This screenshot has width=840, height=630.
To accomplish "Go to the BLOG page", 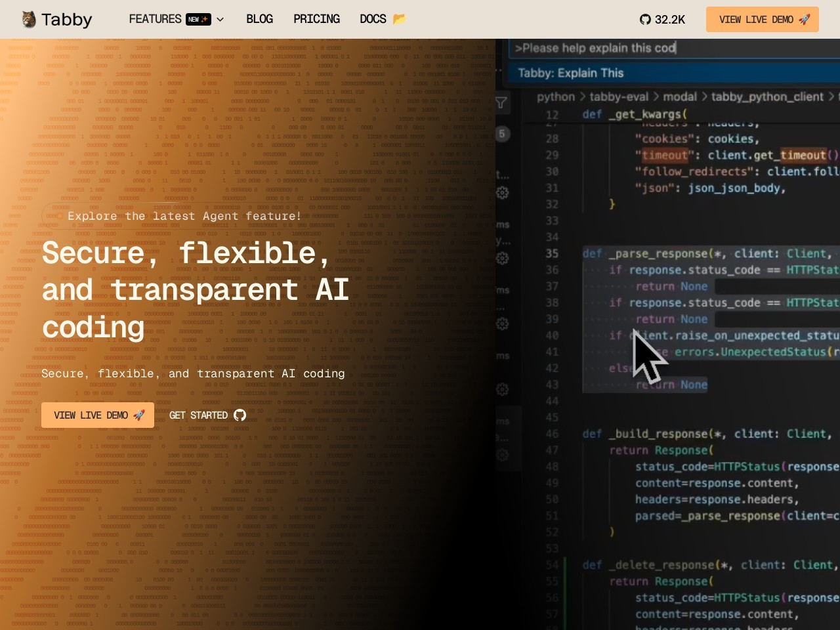I will point(259,20).
